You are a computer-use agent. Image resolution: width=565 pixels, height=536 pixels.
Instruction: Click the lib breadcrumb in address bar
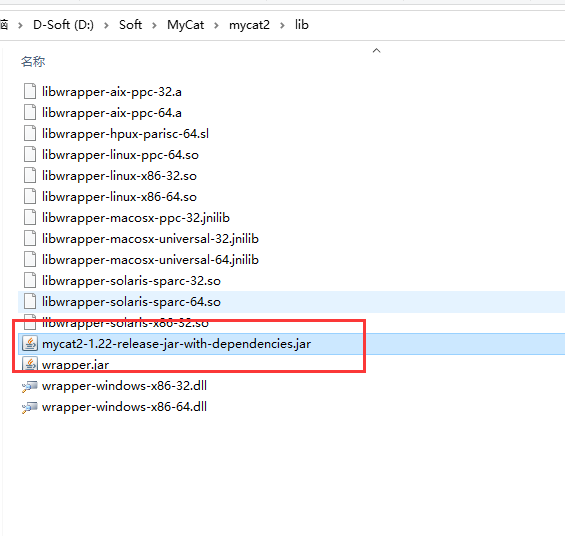pos(302,25)
